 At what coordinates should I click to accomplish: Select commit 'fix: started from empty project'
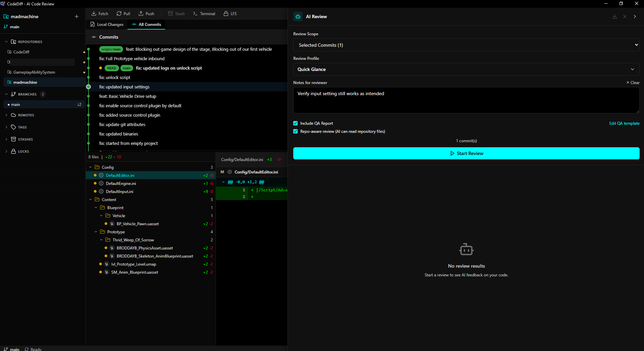(187, 143)
